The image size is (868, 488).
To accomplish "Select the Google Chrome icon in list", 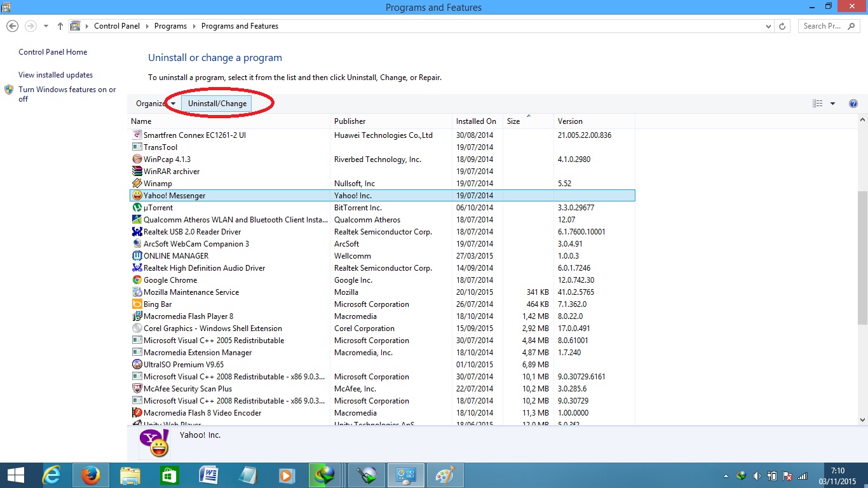I will click(x=137, y=280).
